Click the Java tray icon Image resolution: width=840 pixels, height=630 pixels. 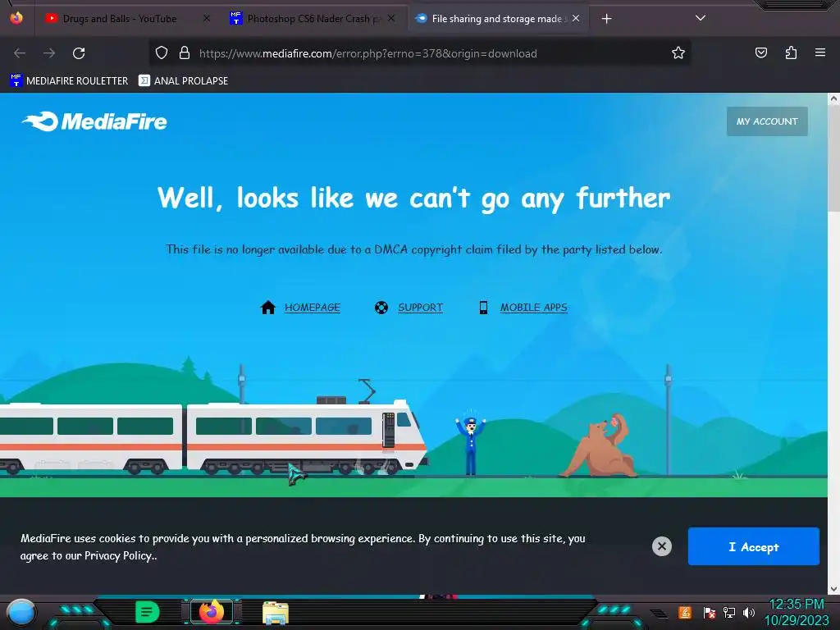(x=685, y=612)
